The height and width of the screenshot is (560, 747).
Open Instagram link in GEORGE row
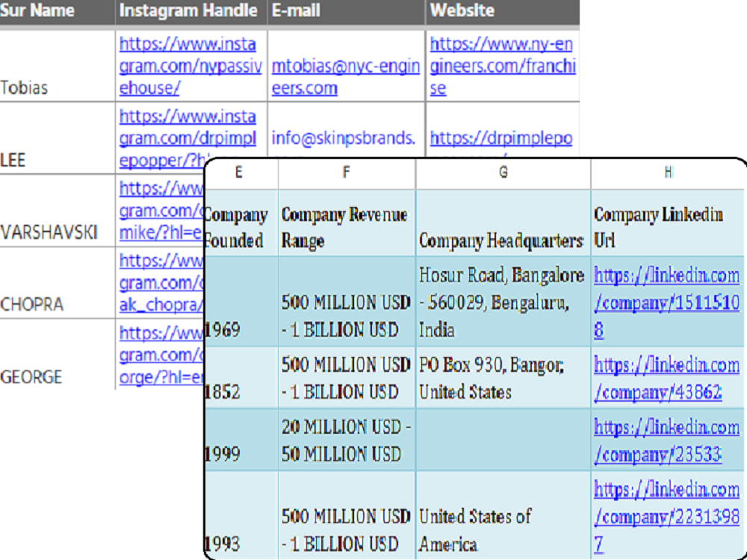click(x=161, y=355)
